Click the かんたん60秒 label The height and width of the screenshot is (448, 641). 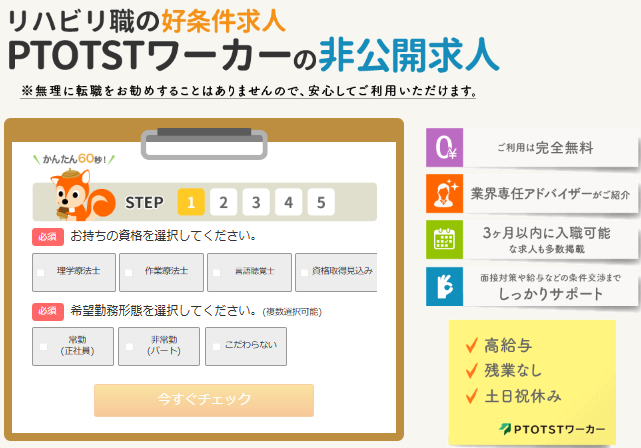tap(74, 159)
